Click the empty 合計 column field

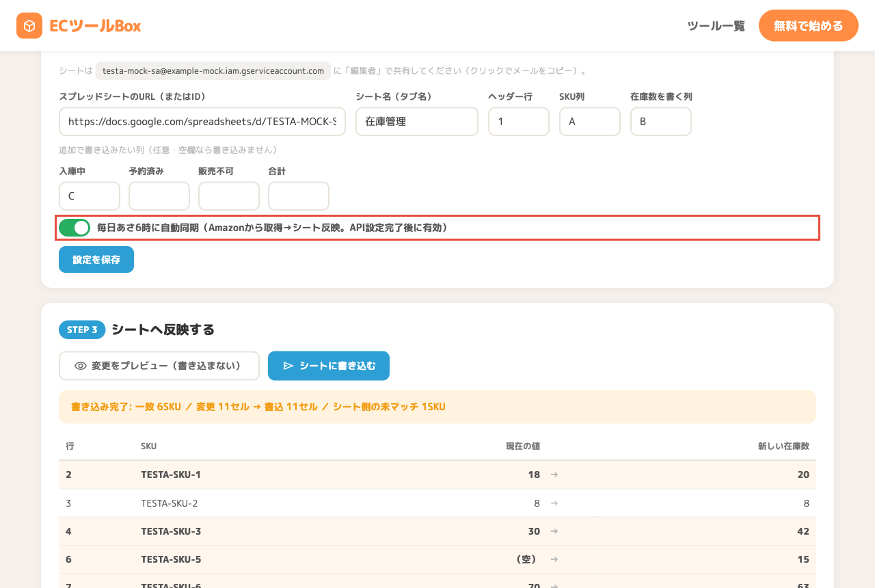[299, 196]
